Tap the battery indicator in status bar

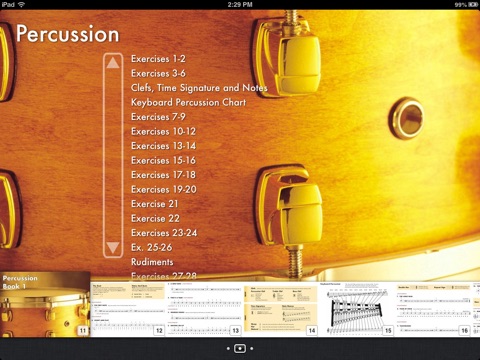(473, 5)
